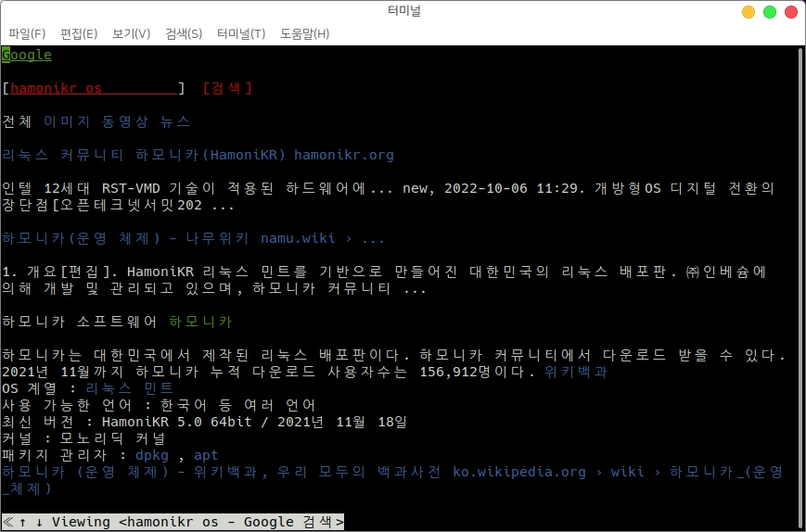Click the hamonikr os search input field

tap(93, 88)
